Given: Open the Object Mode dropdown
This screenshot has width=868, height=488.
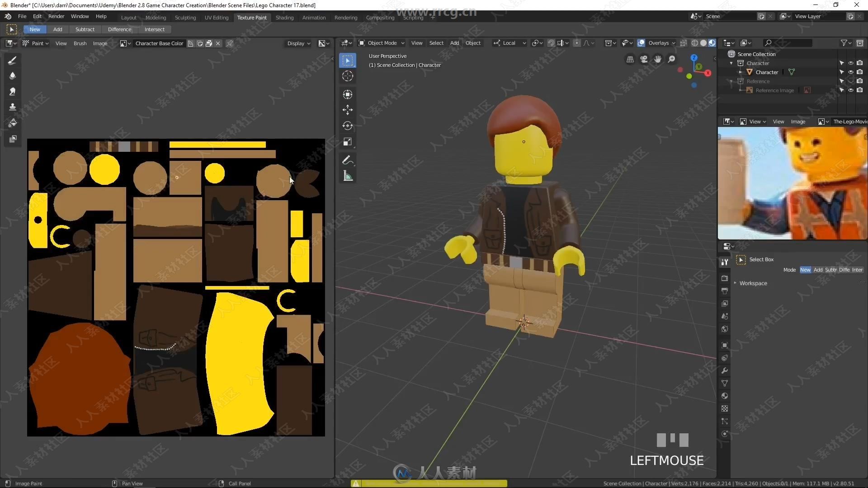Looking at the screenshot, I should tap(382, 43).
